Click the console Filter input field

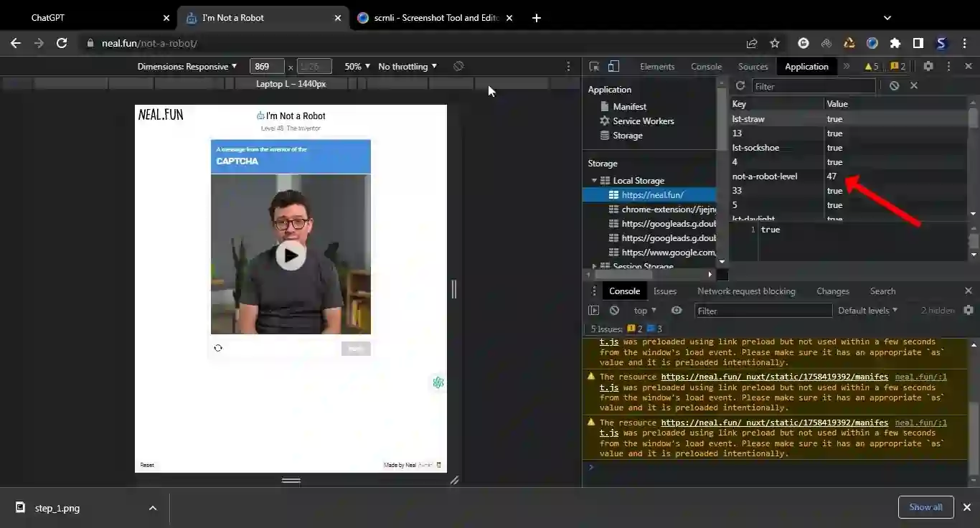point(763,311)
